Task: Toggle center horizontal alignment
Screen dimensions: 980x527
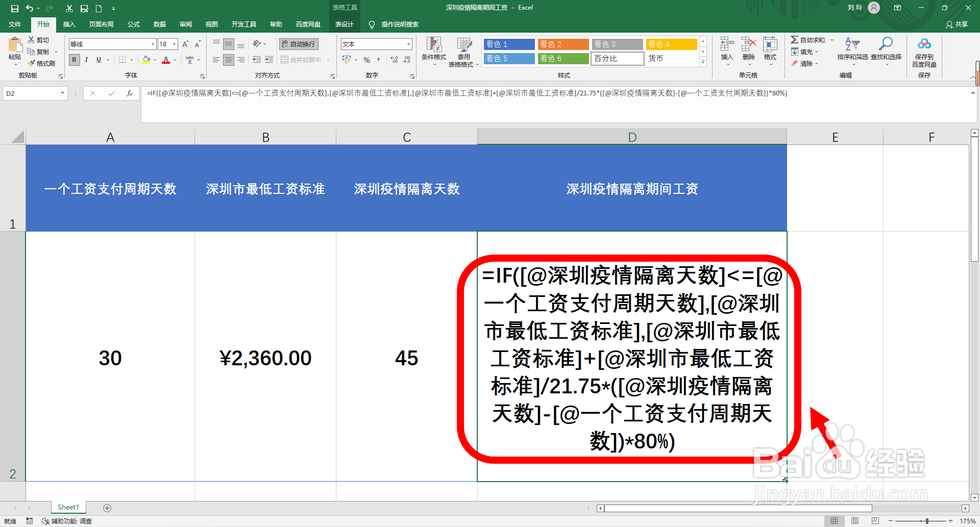Action: [229, 60]
